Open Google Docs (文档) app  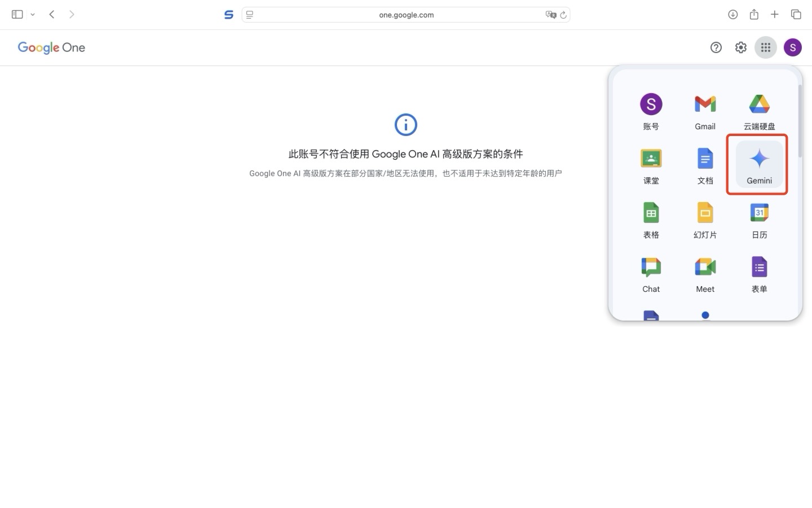[x=705, y=165]
